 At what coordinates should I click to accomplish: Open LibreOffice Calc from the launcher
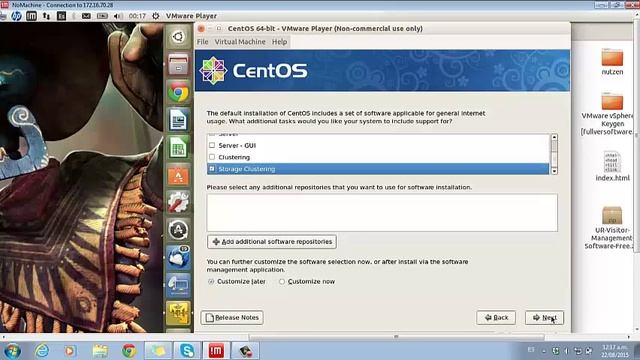178,147
